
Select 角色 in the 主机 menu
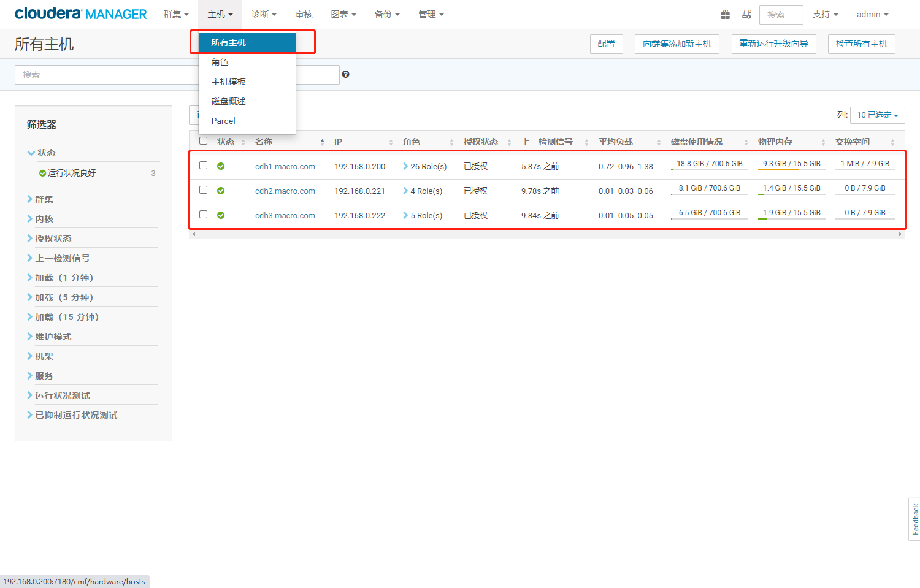click(247, 62)
